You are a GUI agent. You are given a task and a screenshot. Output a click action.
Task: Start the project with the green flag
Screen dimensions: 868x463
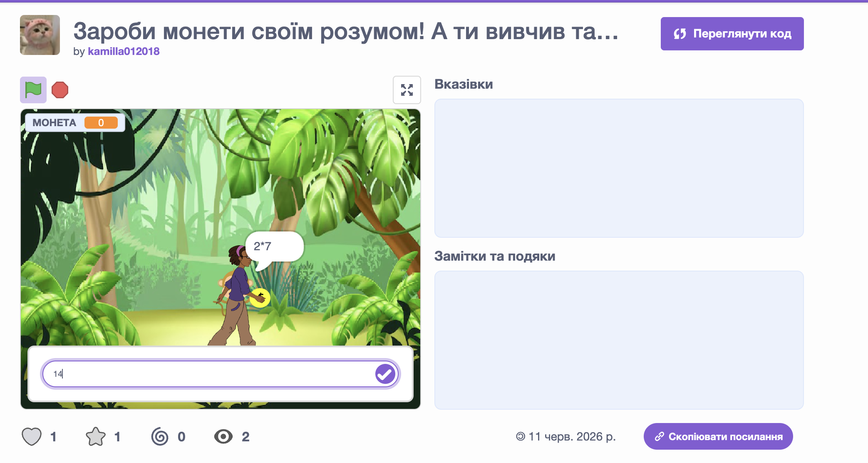33,90
